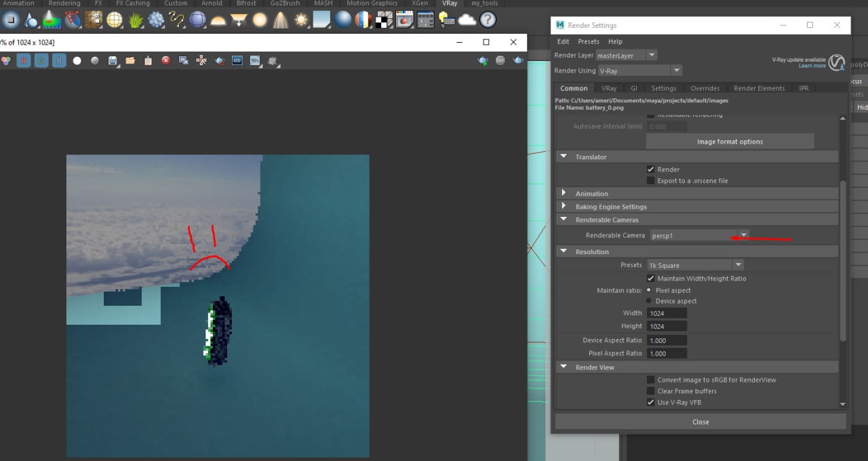Viewport: 868px width, 461px height.
Task: Collapse the Render View section
Action: point(564,367)
